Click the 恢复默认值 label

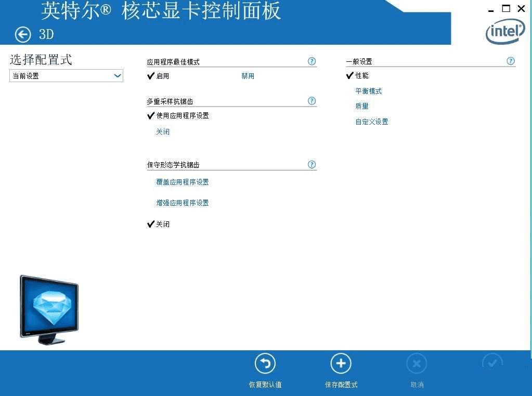click(x=265, y=385)
